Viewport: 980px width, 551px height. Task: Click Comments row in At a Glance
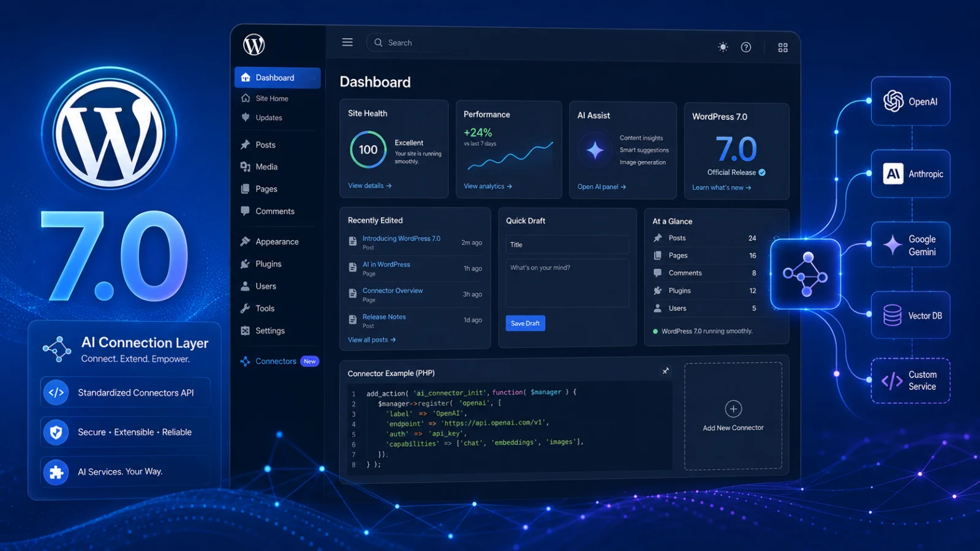click(705, 273)
